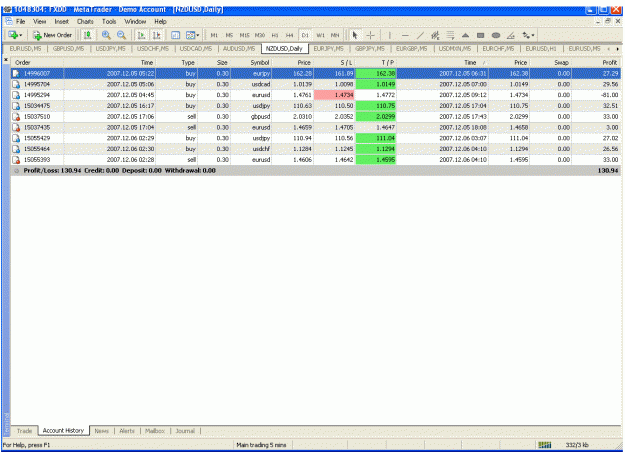Screen dimensions: 625x452
Task: Select the H4 timeframe
Action: tap(290, 35)
